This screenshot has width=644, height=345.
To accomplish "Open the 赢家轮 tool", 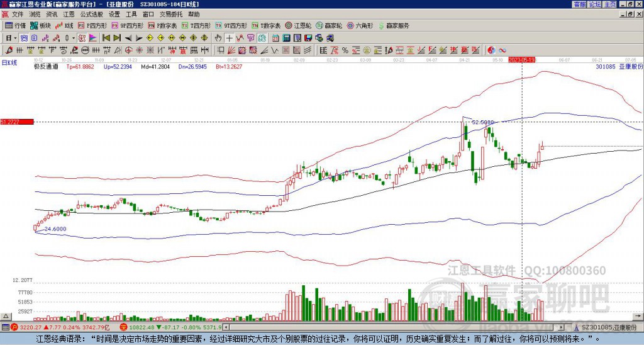I will click(x=329, y=25).
